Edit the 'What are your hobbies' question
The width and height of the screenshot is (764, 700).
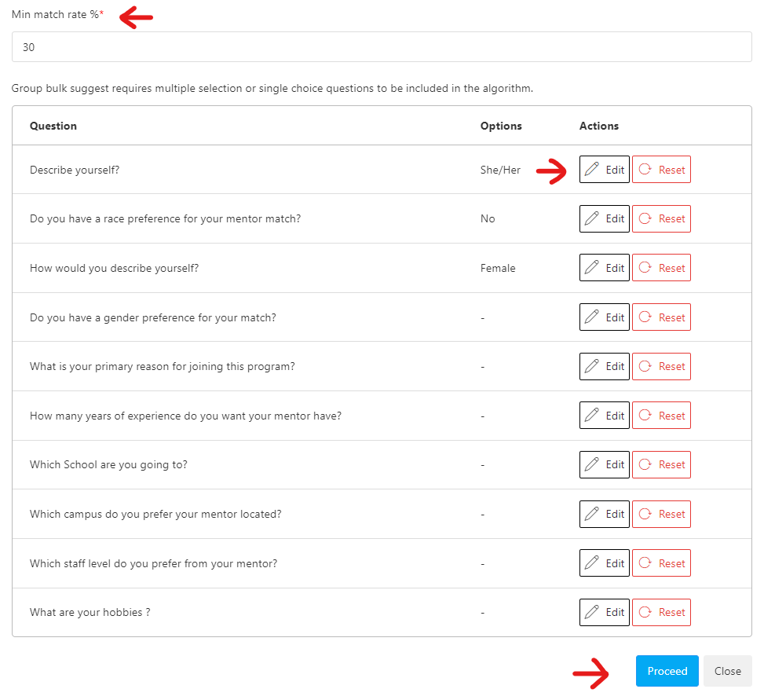[604, 612]
